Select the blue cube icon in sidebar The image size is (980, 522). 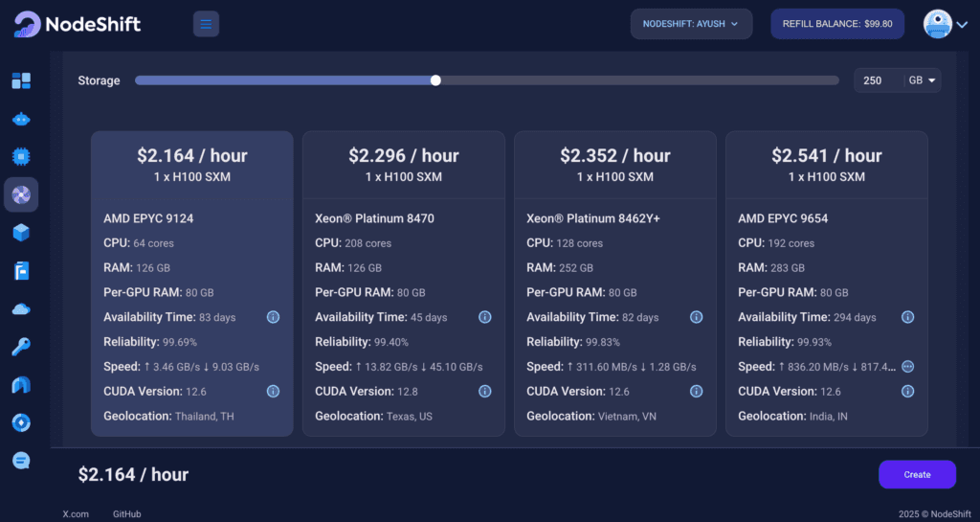21,233
